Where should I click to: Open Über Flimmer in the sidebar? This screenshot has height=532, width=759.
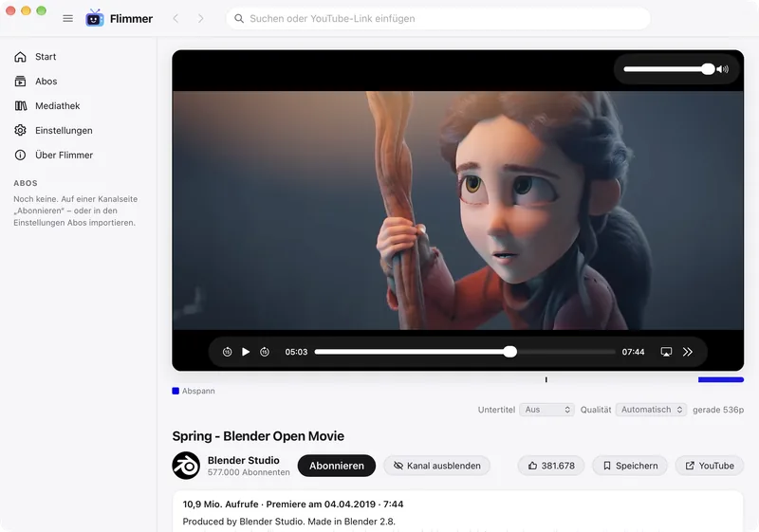pos(79,156)
